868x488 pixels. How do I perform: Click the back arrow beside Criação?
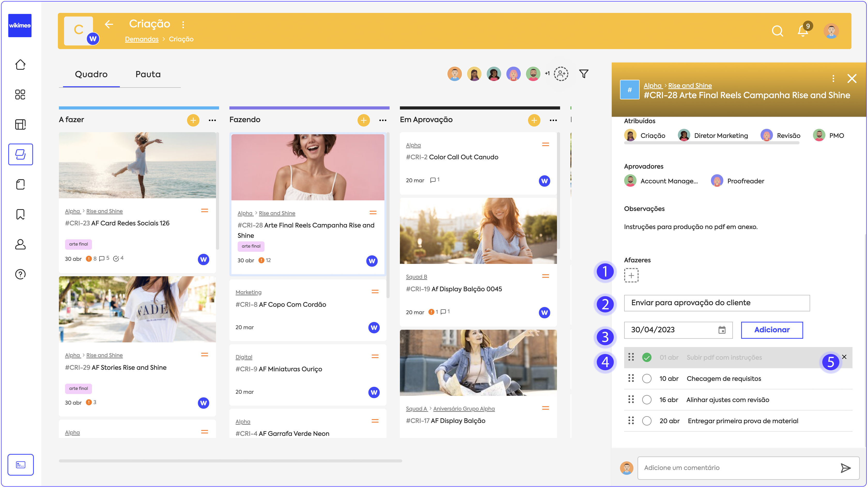(109, 24)
